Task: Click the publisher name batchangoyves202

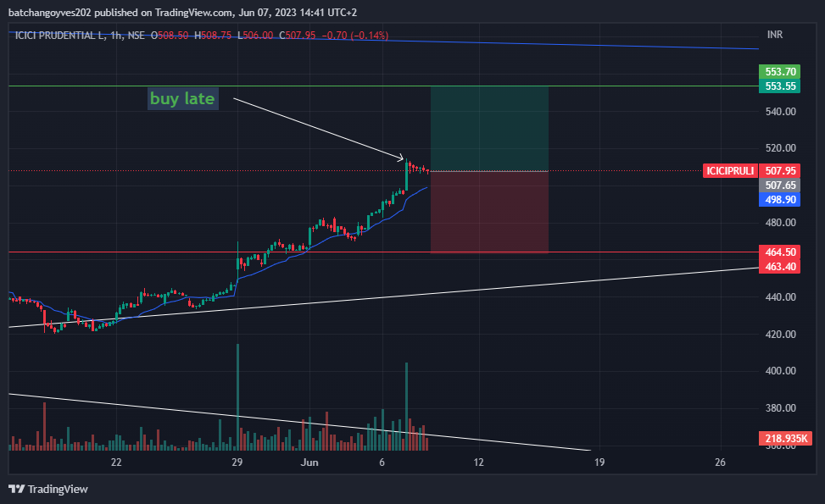Action: (x=50, y=12)
